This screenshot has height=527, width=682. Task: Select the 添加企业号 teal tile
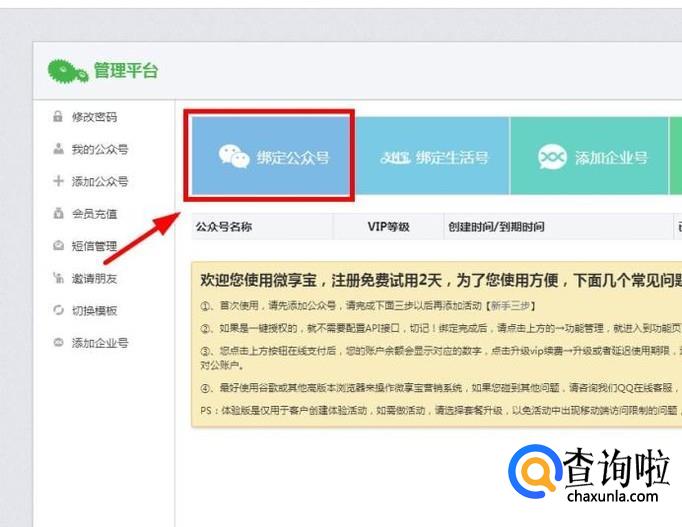pos(589,156)
